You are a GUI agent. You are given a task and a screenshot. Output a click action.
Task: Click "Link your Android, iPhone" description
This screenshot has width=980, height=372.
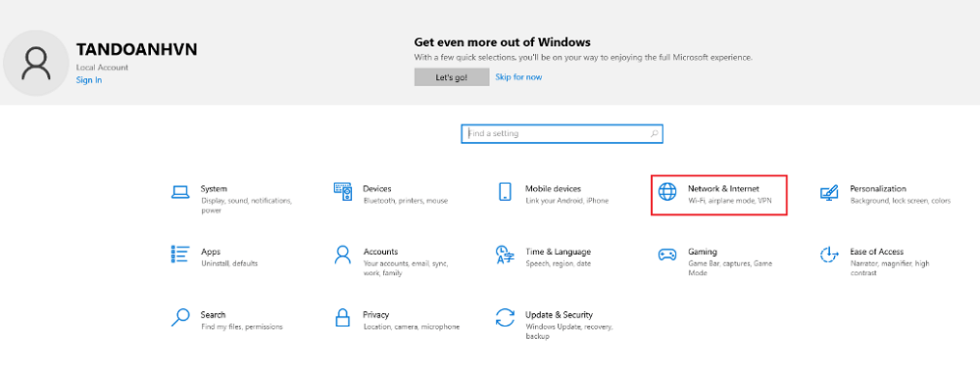(566, 201)
